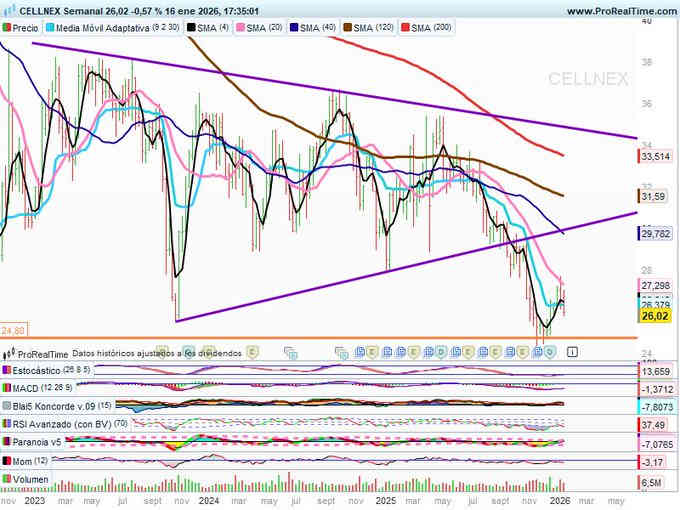Screen dimensions: 680x510
Task: Open the www.ProRealTime.com link
Action: coord(620,10)
